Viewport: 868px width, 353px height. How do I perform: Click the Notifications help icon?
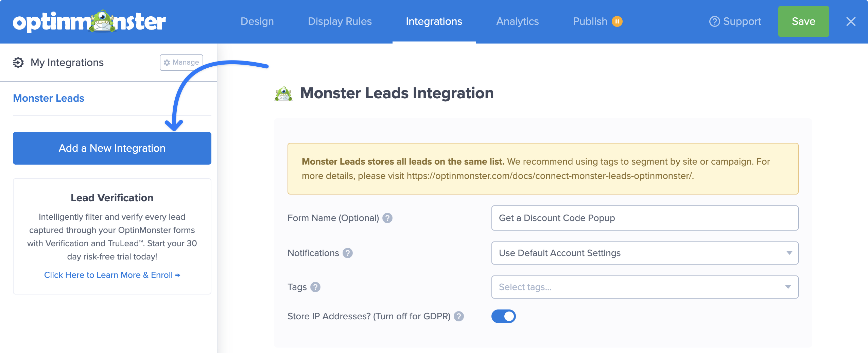pos(347,253)
